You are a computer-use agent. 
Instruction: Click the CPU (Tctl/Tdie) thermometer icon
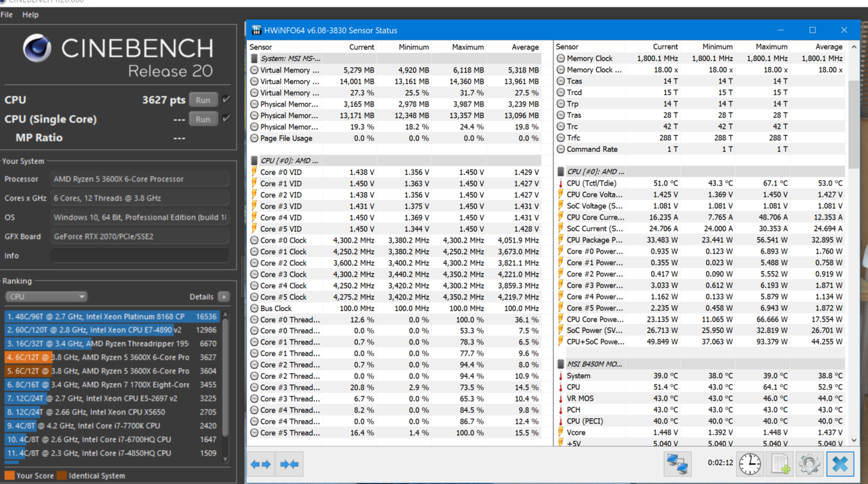click(x=561, y=183)
